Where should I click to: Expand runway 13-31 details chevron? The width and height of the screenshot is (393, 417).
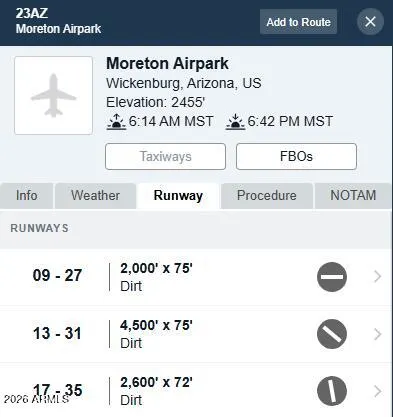click(x=378, y=334)
